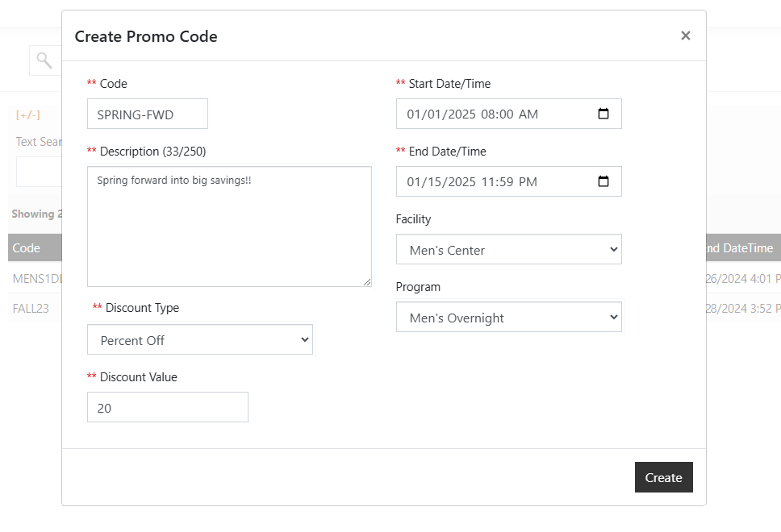Open the End Date/Time calendar picker
The width and height of the screenshot is (781, 532).
coord(603,181)
